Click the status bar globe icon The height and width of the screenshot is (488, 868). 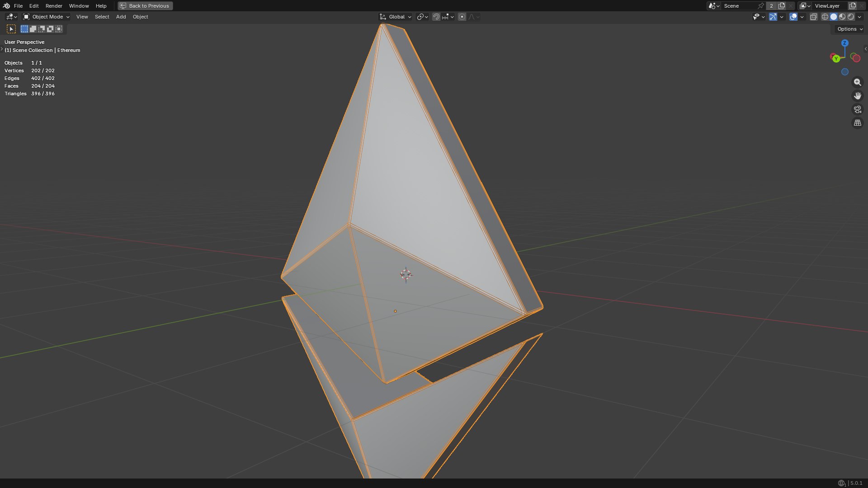point(841,483)
